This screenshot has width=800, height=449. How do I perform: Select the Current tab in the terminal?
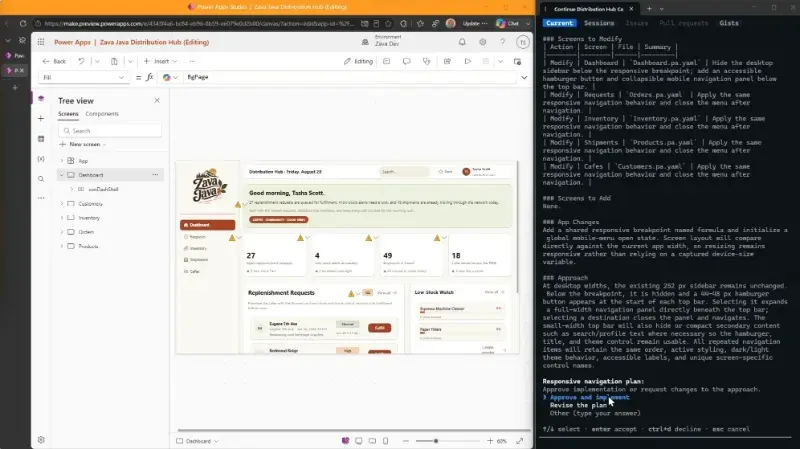point(559,23)
